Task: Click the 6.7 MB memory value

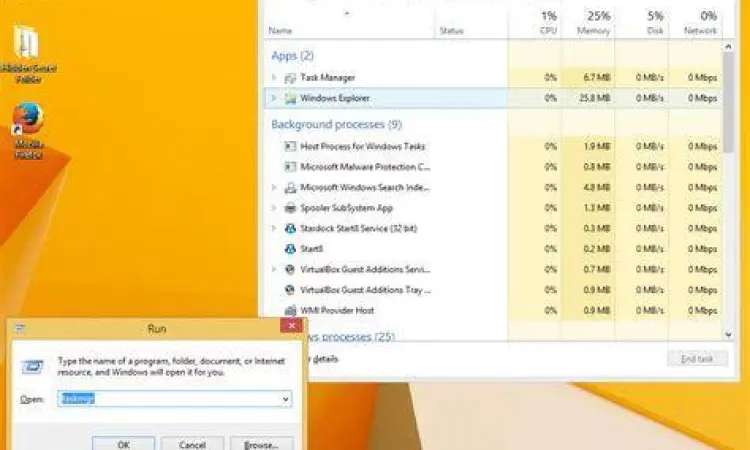Action: [597, 77]
